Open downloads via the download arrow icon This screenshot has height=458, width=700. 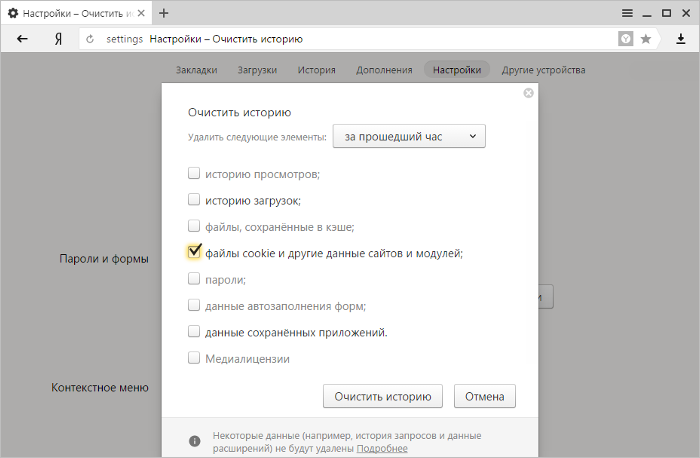[680, 39]
